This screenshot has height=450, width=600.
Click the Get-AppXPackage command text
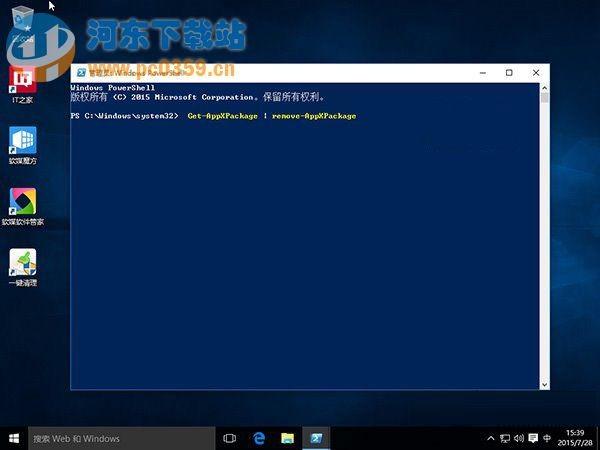(x=222, y=116)
